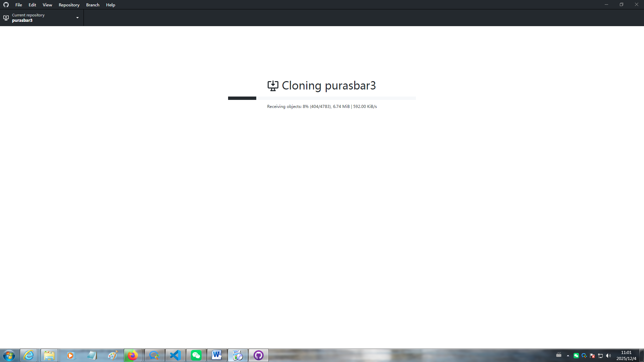This screenshot has height=362, width=644.
Task: Open Microsoft Word from taskbar
Action: (x=217, y=355)
